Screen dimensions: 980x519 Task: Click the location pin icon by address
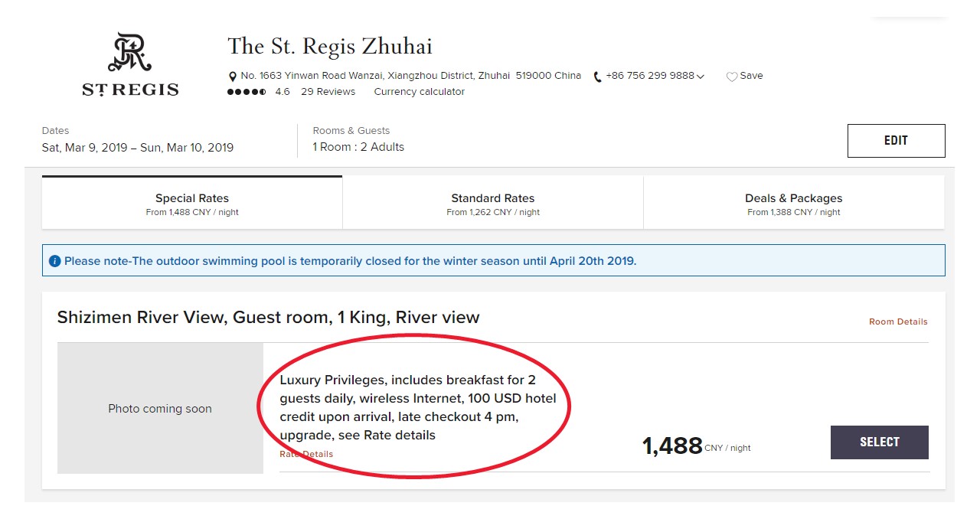point(233,77)
